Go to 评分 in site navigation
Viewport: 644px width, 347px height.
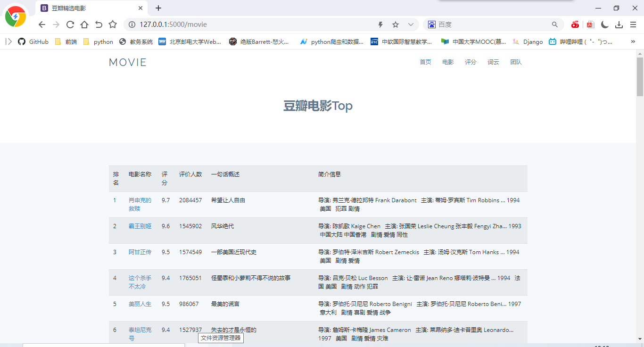[471, 62]
